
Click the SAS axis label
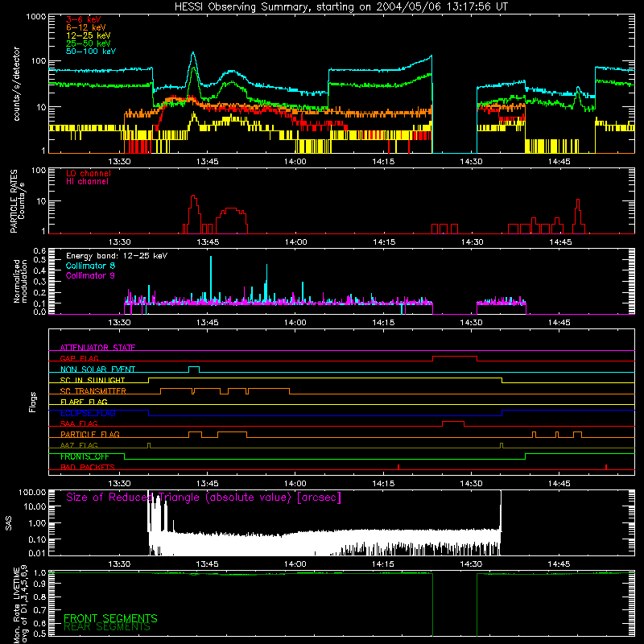9,523
